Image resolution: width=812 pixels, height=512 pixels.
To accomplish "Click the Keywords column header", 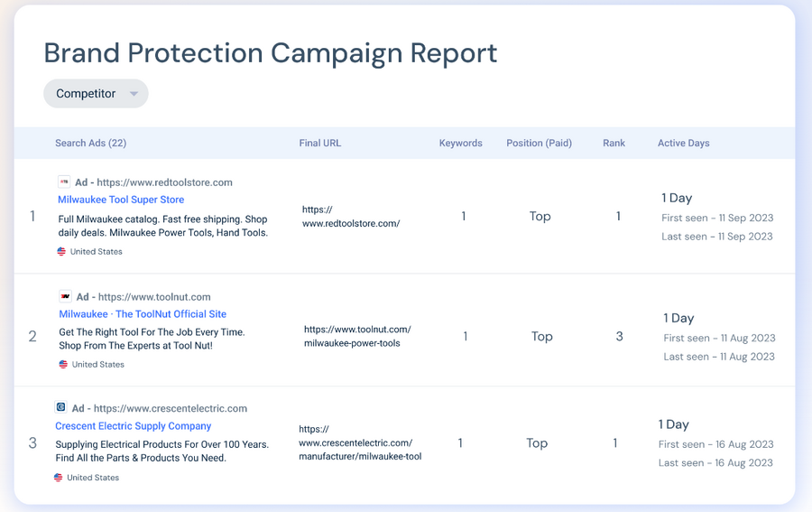I will [x=460, y=143].
